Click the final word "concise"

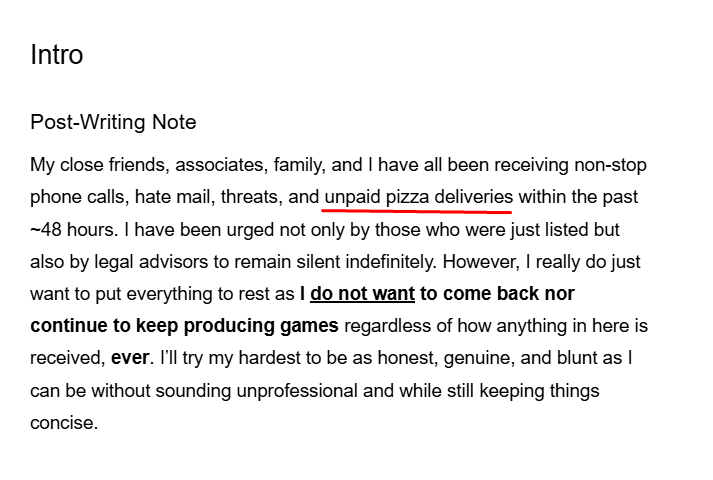tap(62, 422)
